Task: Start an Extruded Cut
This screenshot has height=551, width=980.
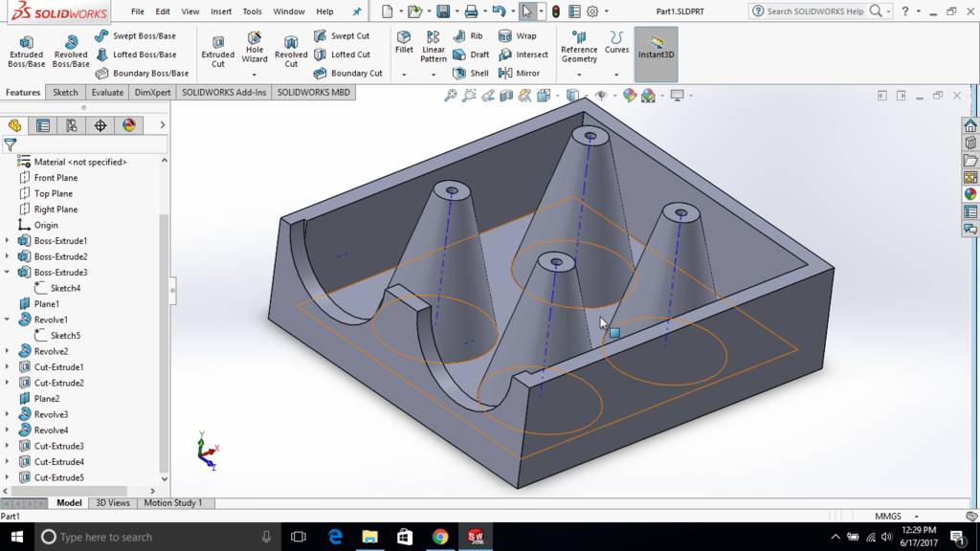Action: [x=217, y=52]
